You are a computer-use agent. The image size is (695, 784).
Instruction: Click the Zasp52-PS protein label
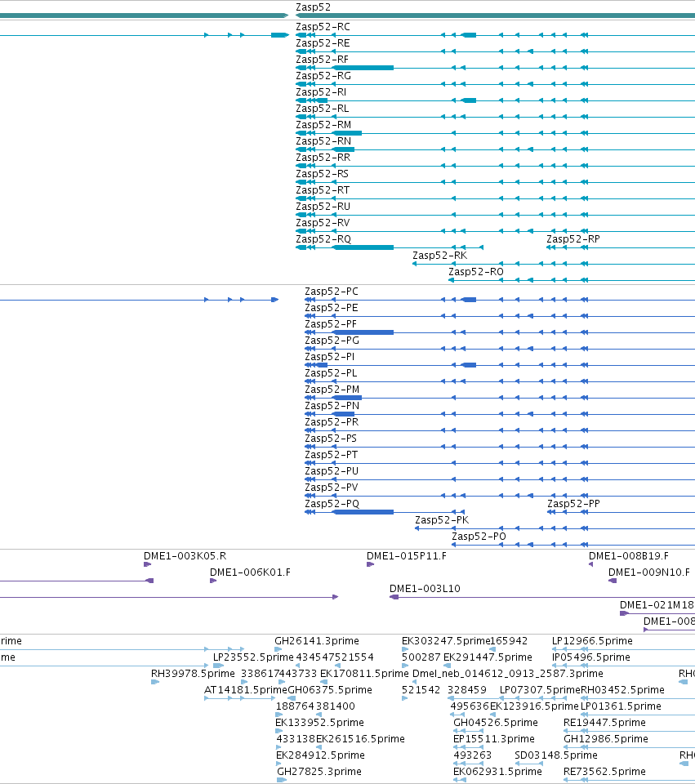[x=331, y=439]
